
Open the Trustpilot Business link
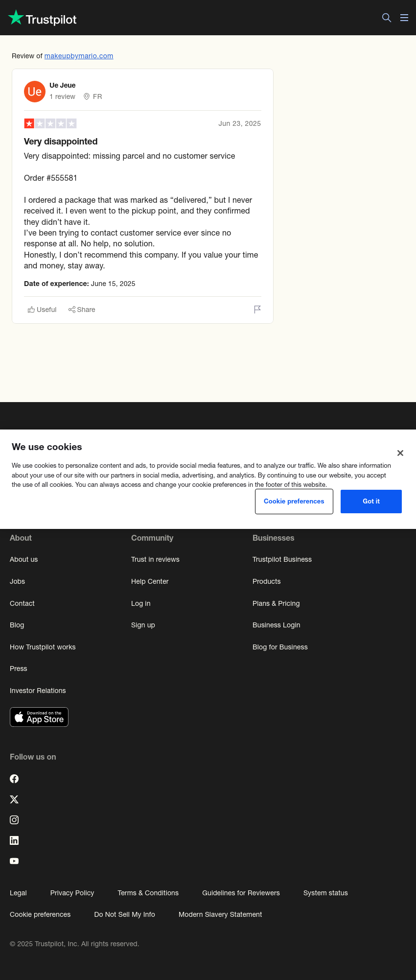click(x=282, y=559)
